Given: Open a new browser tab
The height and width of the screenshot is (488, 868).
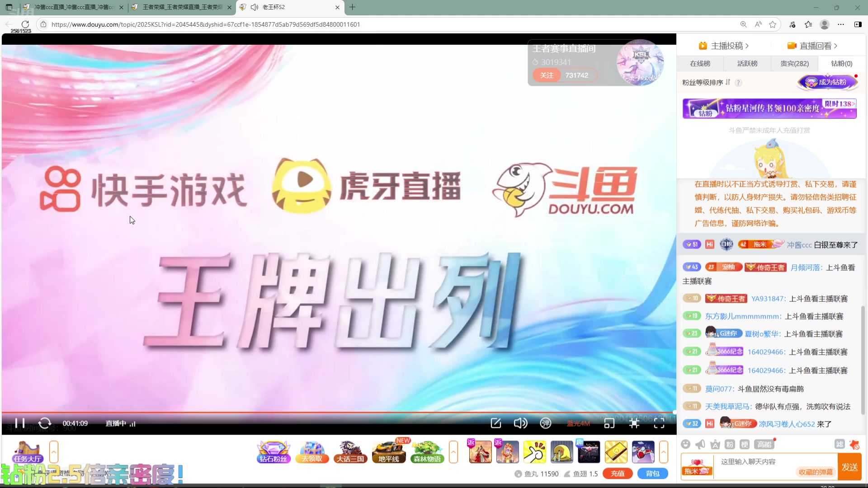Looking at the screenshot, I should tap(353, 7).
